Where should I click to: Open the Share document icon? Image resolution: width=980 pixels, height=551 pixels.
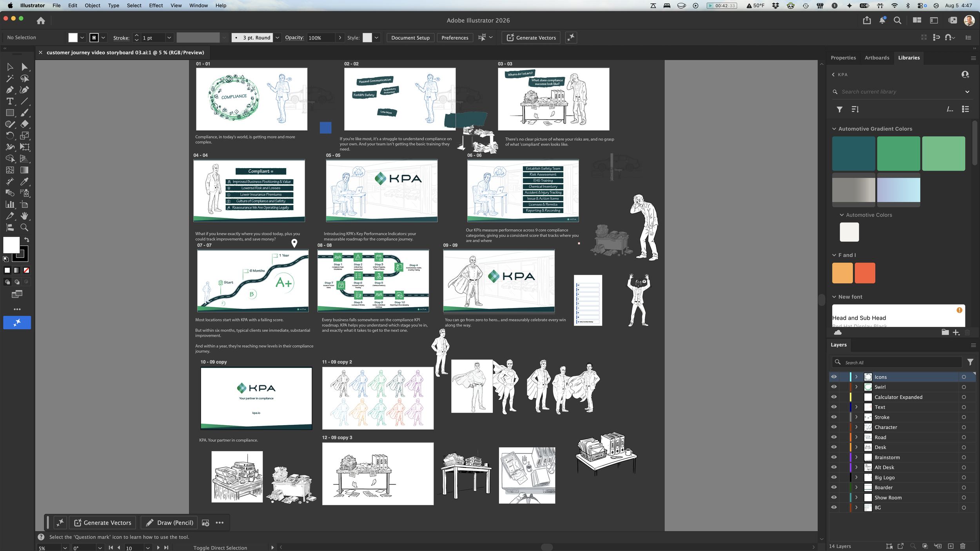(867, 20)
